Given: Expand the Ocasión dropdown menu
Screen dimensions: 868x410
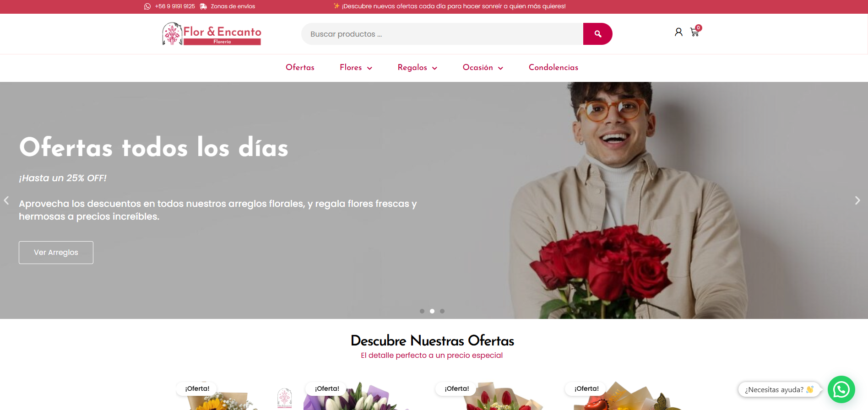Looking at the screenshot, I should [x=483, y=68].
